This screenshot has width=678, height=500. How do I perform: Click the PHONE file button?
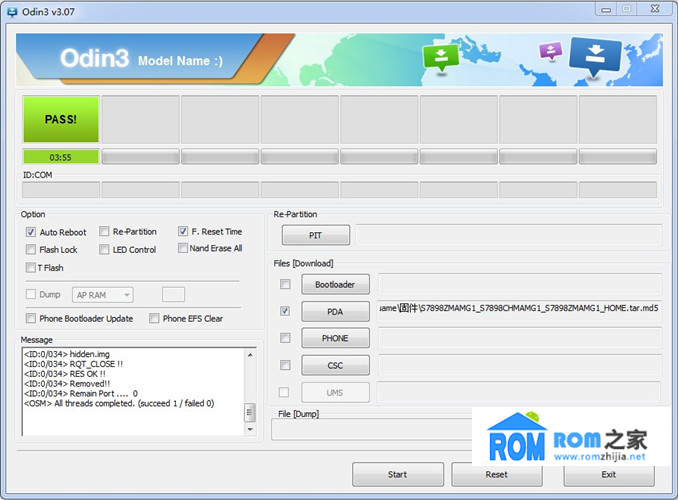336,338
